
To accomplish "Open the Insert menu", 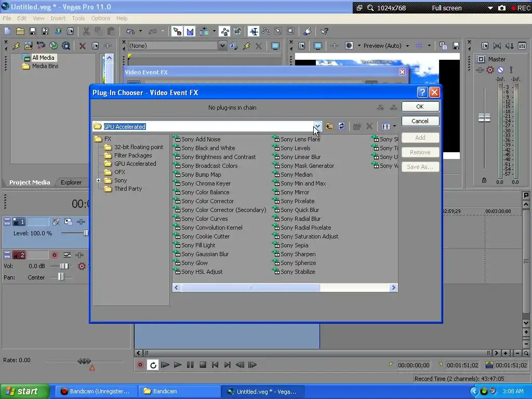I will click(x=58, y=18).
